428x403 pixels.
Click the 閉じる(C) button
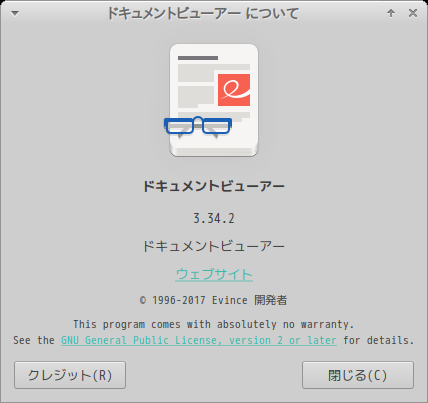click(x=358, y=375)
